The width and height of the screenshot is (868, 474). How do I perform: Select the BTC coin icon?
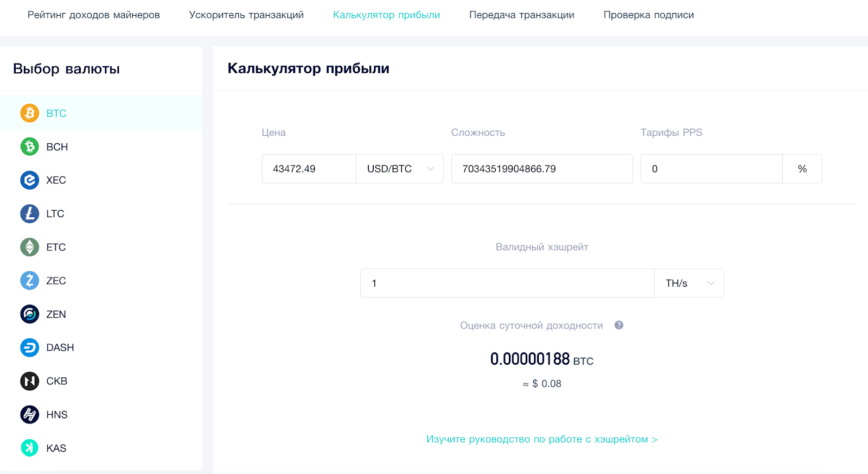[30, 113]
